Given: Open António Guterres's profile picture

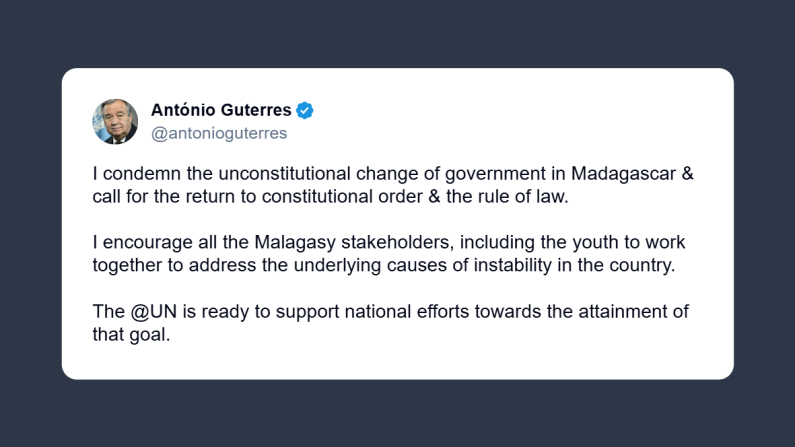Looking at the screenshot, I should [115, 121].
